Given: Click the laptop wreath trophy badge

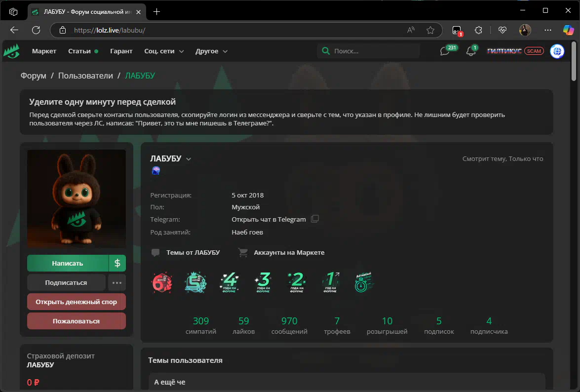Looking at the screenshot, I should coord(195,282).
